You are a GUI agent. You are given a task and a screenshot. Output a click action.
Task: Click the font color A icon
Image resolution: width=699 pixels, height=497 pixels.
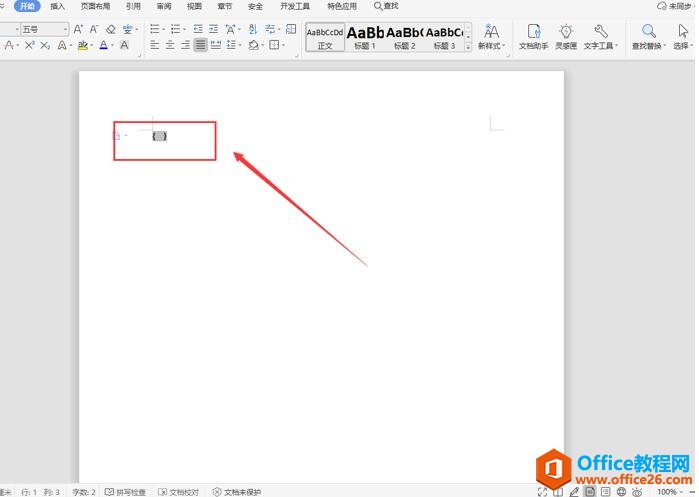[103, 45]
